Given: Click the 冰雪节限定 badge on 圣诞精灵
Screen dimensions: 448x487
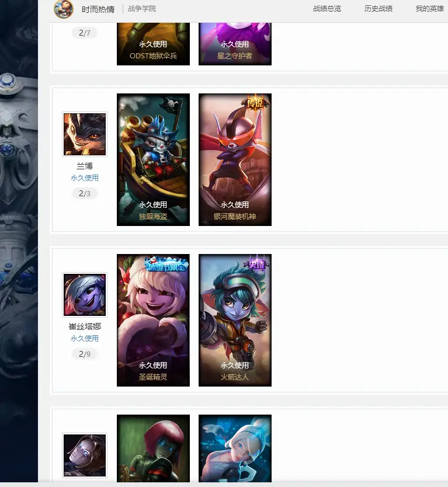Looking at the screenshot, I should click(x=166, y=265).
